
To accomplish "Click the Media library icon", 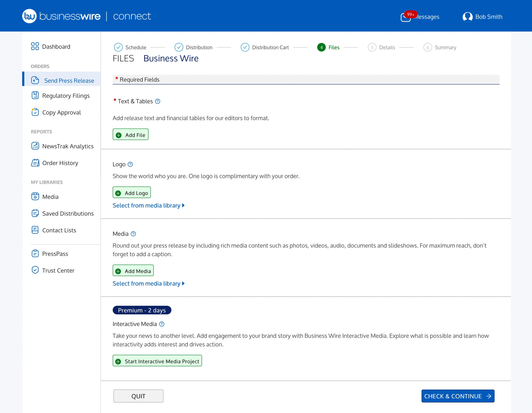I will coord(35,196).
